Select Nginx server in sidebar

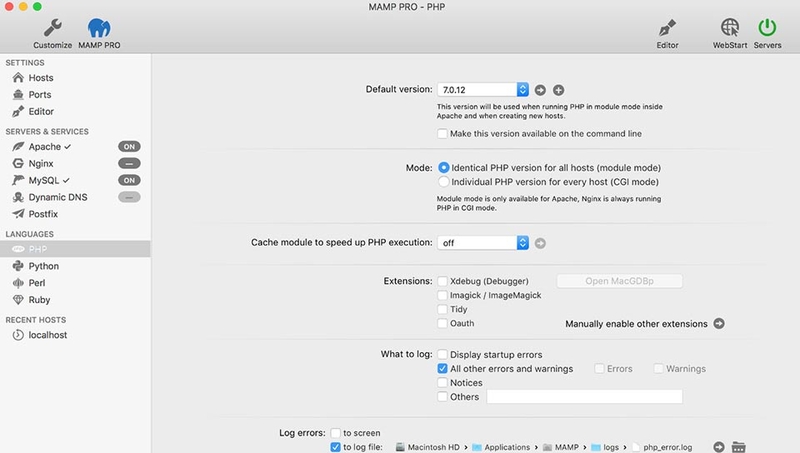pos(41,163)
